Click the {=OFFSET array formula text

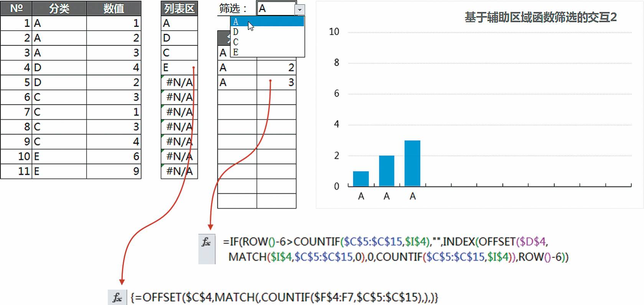tap(284, 297)
